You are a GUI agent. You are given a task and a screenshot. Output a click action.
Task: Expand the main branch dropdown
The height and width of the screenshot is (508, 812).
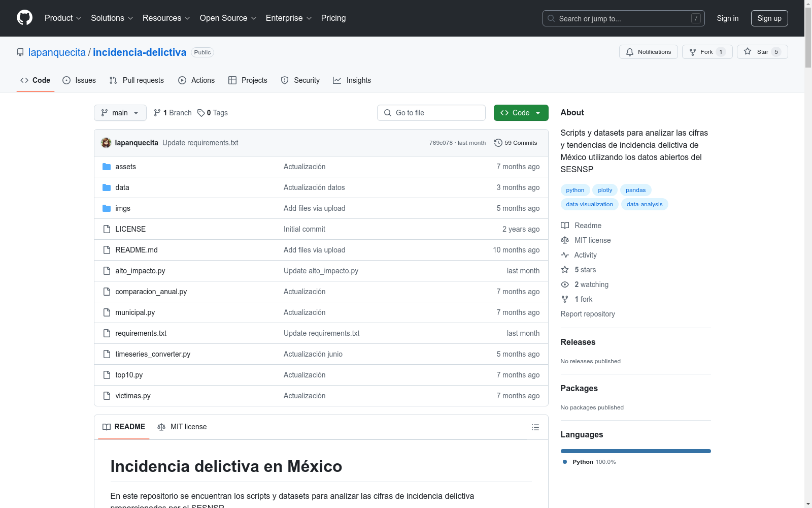pos(120,113)
